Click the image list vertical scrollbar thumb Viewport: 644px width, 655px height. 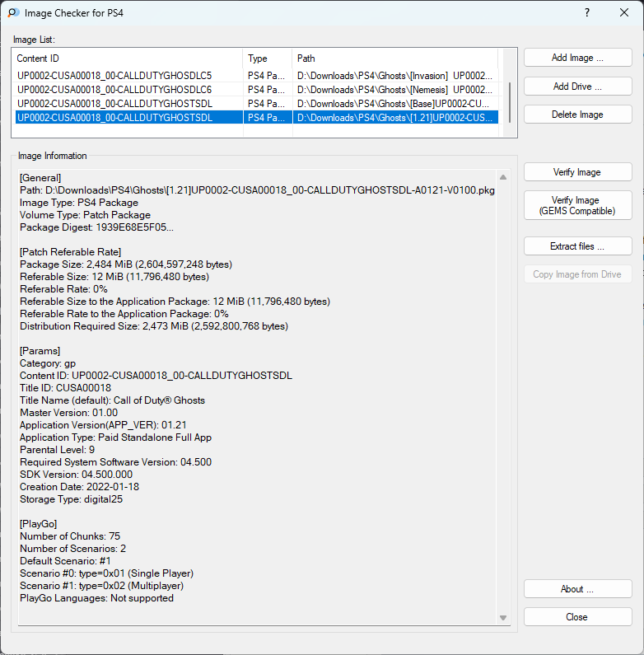point(510,102)
